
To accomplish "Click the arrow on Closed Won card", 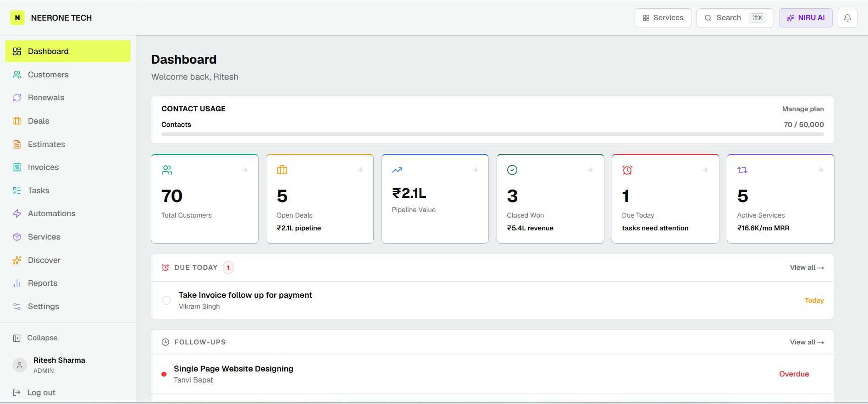I will tap(590, 170).
